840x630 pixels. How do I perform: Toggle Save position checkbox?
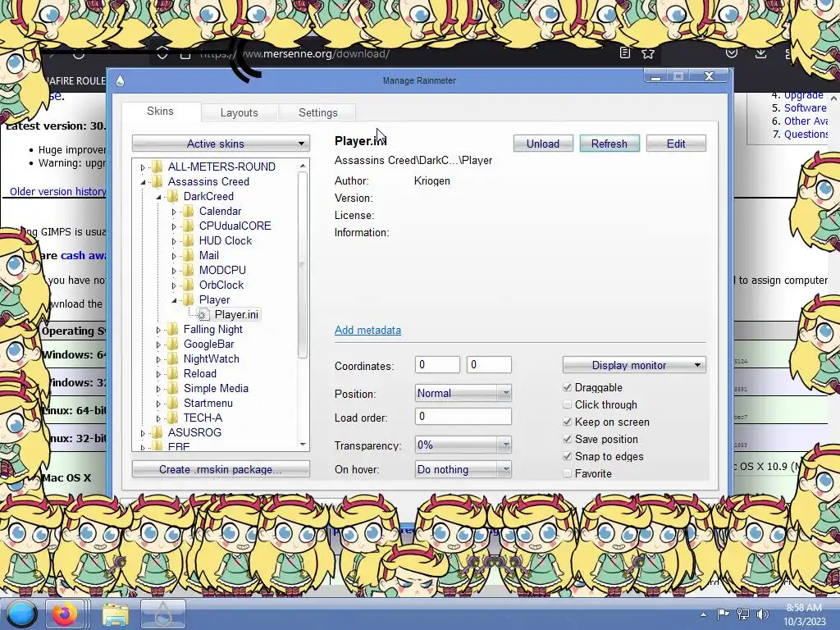click(568, 440)
